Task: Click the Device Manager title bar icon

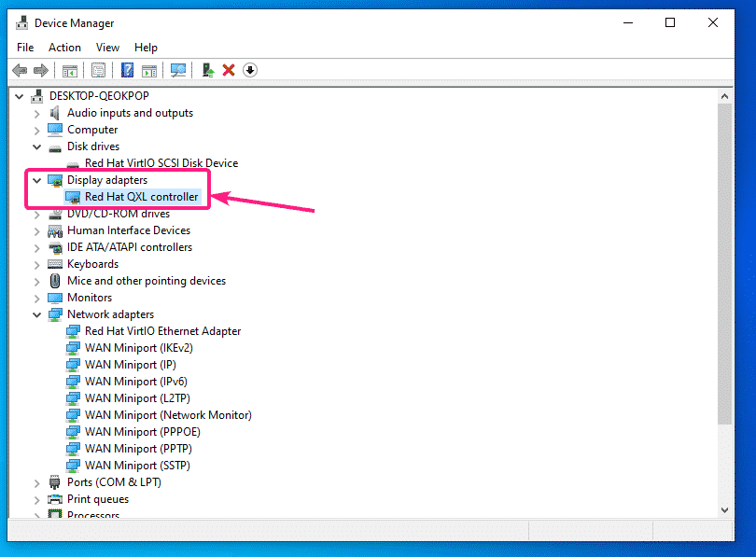Action: tap(21, 22)
